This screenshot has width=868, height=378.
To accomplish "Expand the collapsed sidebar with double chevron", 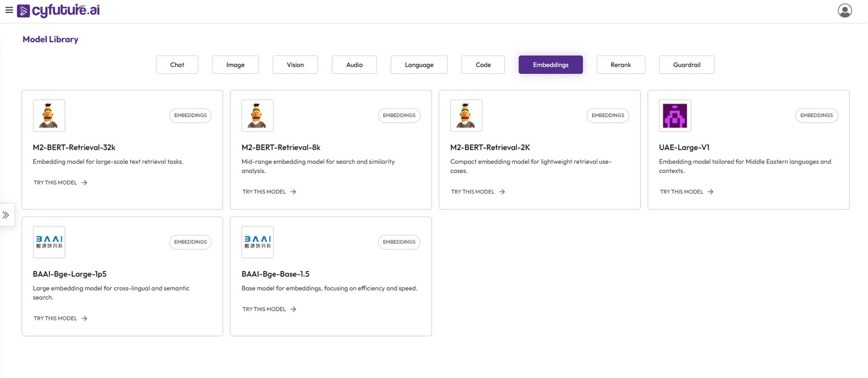I will 6,215.
